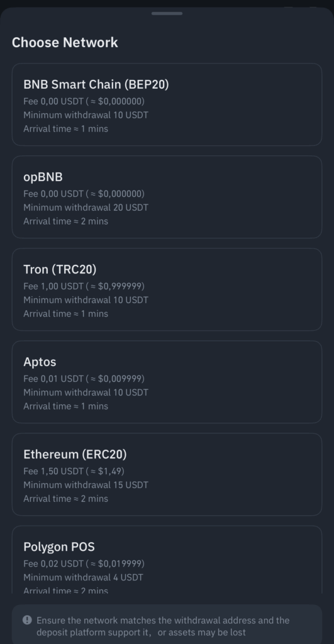Image resolution: width=334 pixels, height=644 pixels.
Task: Click opBNB arrival time 2 mins
Action: pyautogui.click(x=66, y=221)
